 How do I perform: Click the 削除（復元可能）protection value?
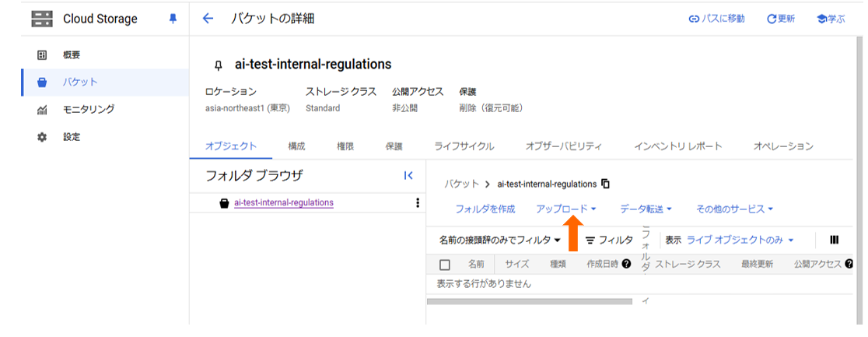coord(491,109)
